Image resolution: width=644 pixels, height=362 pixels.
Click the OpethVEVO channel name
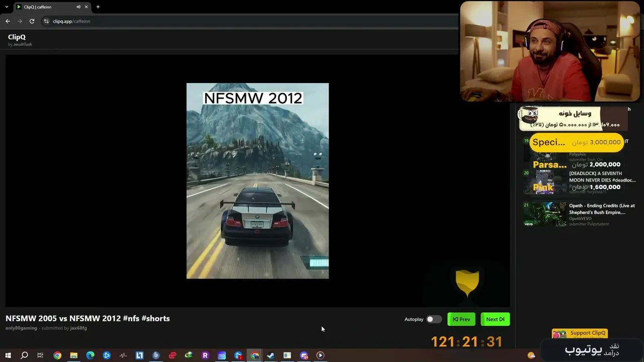pyautogui.click(x=580, y=219)
